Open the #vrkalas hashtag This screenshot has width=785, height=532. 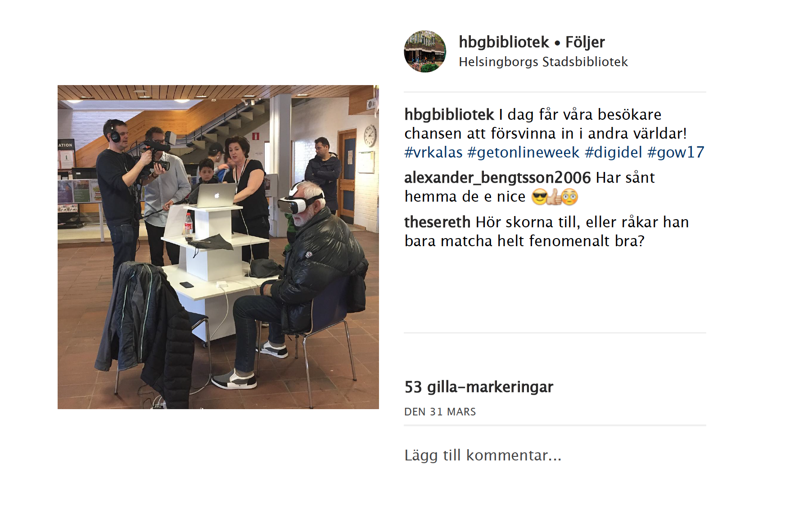[433, 152]
